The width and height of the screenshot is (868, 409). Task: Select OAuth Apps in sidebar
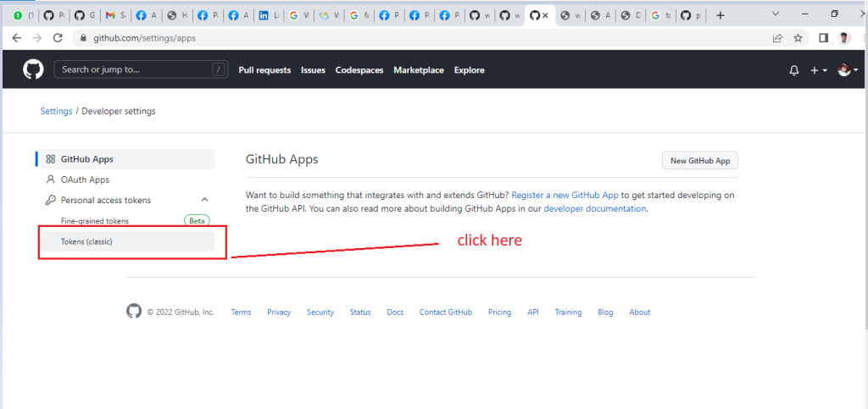coord(85,180)
